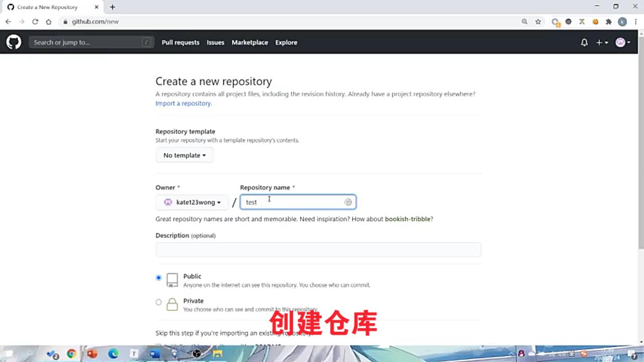Image resolution: width=644 pixels, height=362 pixels.
Task: Open Pull requests in the header
Action: point(181,43)
